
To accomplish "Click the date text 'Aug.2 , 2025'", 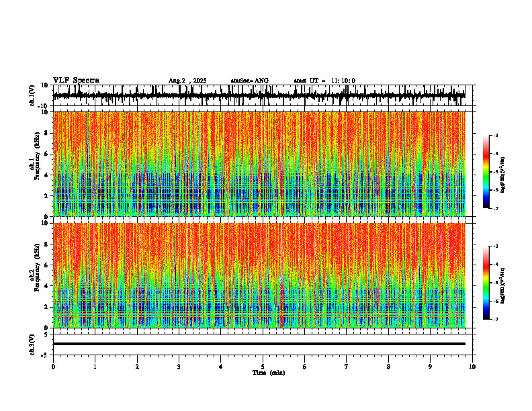I will [187, 81].
